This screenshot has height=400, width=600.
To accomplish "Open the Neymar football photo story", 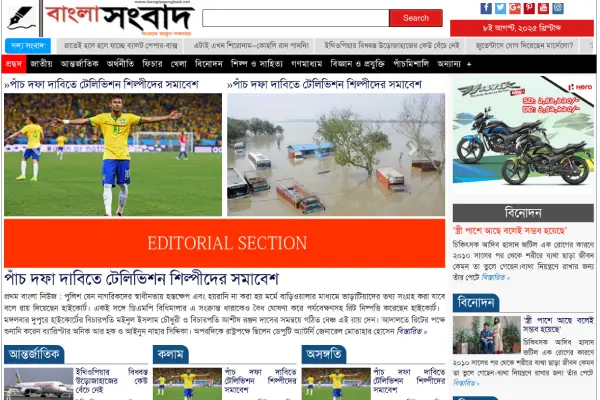I will (113, 155).
